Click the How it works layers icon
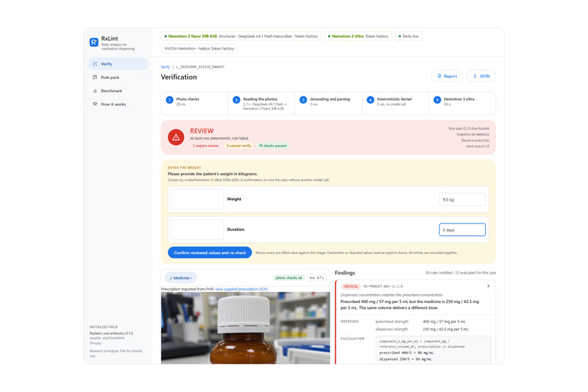 click(x=95, y=104)
